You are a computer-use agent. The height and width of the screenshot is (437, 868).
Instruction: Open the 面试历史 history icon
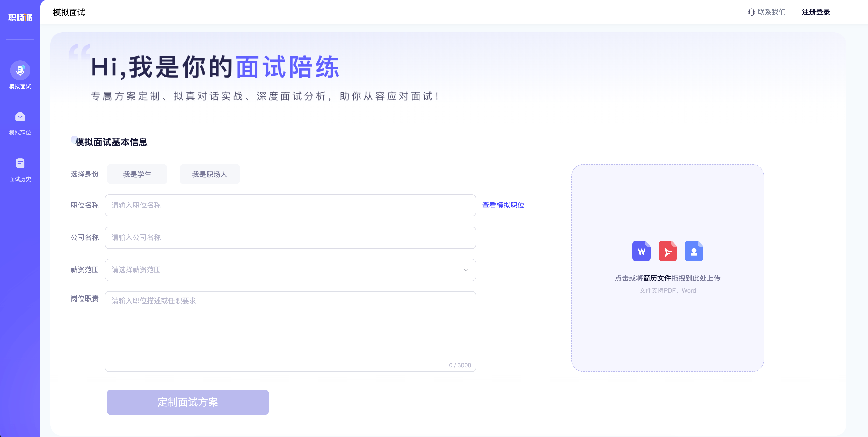[20, 163]
